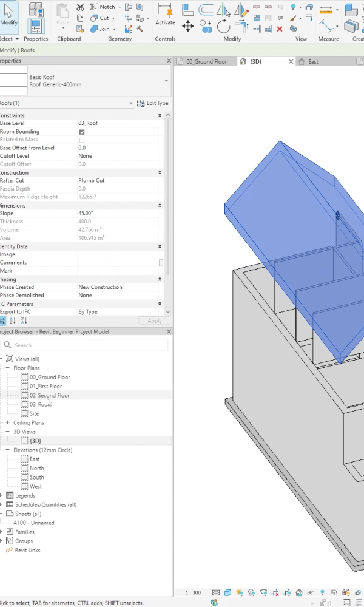Collapse the Constraints properties section
This screenshot has height=607, width=364.
click(x=160, y=115)
